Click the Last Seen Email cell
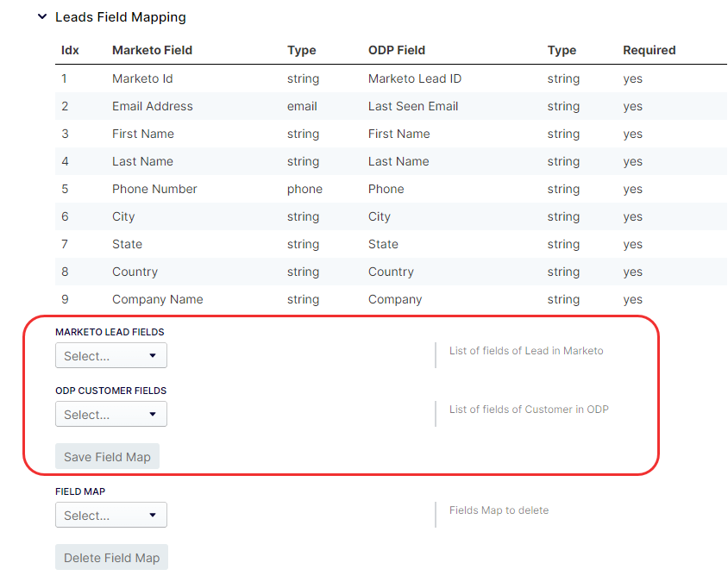The width and height of the screenshot is (728, 588). point(413,106)
